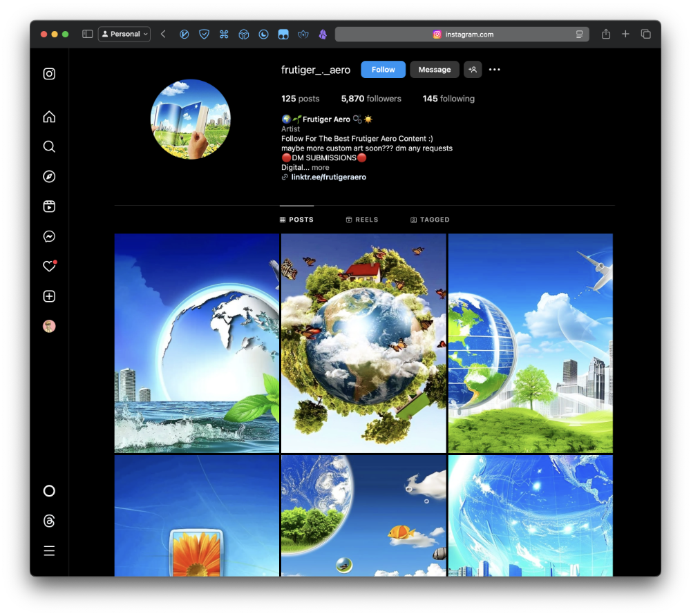Click the 125 posts count

click(x=300, y=99)
